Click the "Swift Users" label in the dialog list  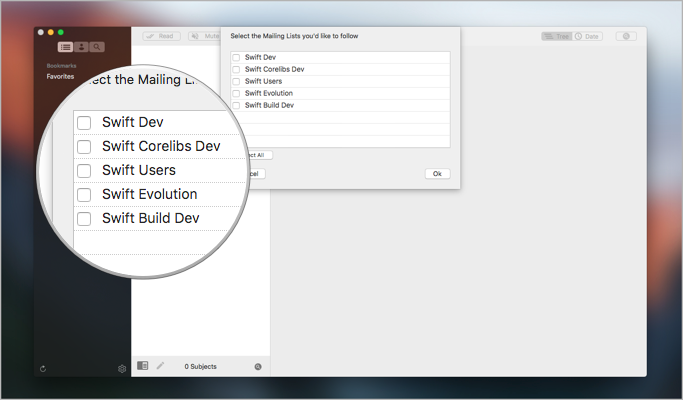(263, 81)
